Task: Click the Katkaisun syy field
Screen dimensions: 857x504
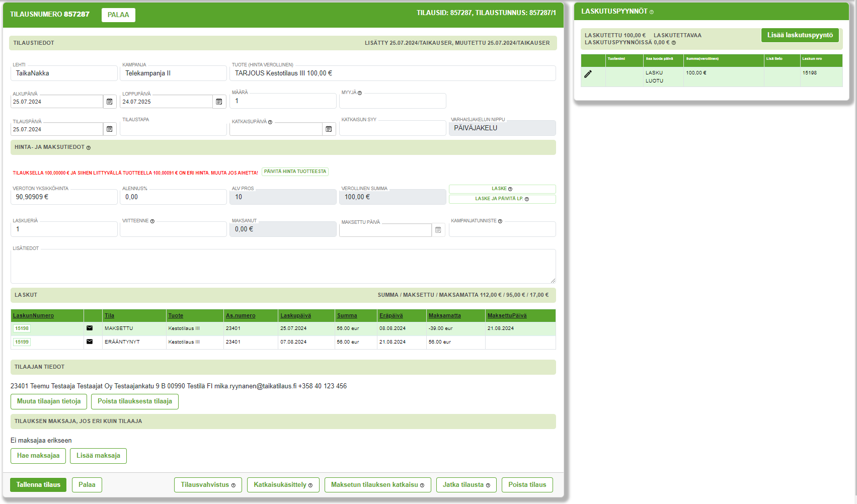Action: click(393, 128)
